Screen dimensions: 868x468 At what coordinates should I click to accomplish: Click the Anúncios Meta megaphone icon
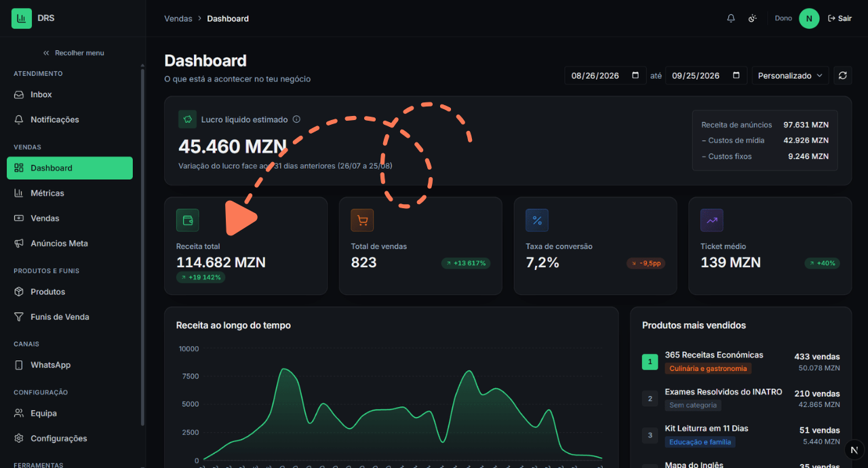(x=19, y=243)
